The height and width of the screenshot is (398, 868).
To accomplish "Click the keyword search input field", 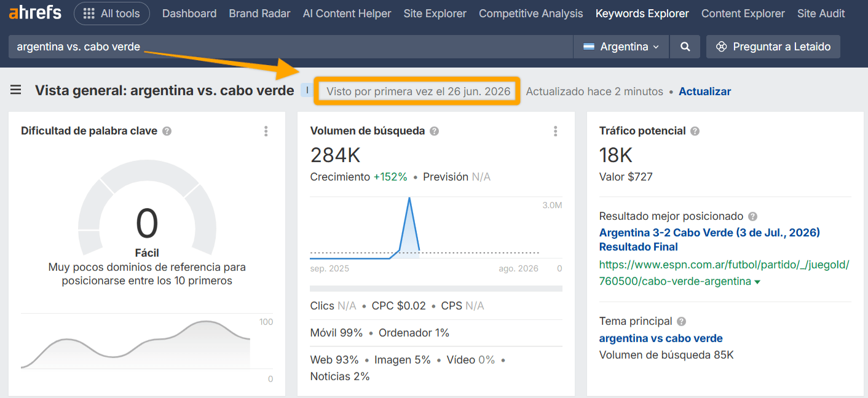I will 290,47.
